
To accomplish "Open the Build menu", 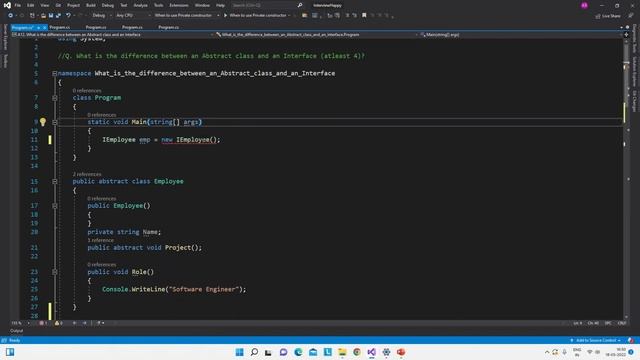I will [x=91, y=5].
